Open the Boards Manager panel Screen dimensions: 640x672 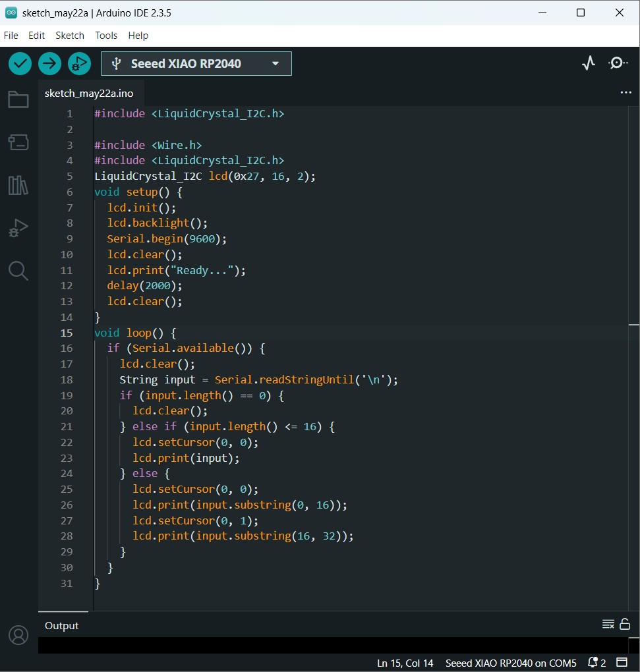point(18,142)
